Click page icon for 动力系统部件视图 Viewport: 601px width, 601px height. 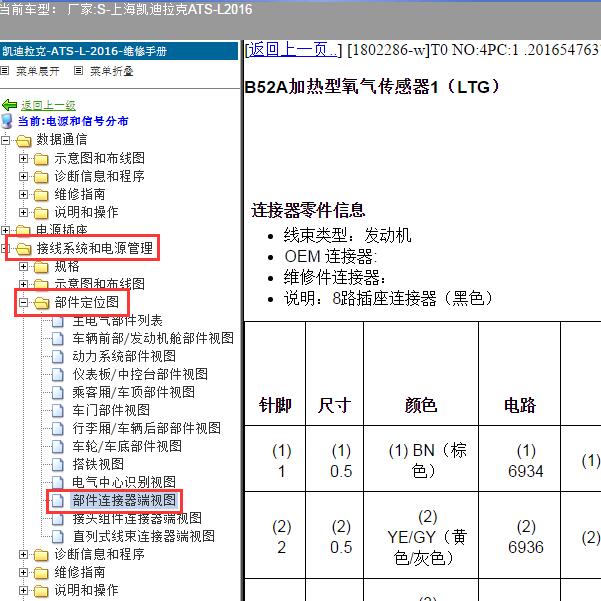tap(57, 356)
